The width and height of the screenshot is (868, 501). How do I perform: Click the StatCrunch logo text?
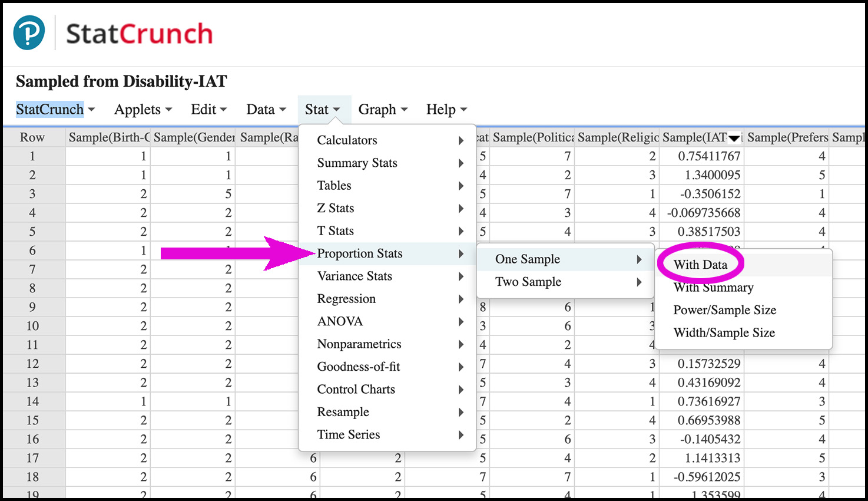139,34
